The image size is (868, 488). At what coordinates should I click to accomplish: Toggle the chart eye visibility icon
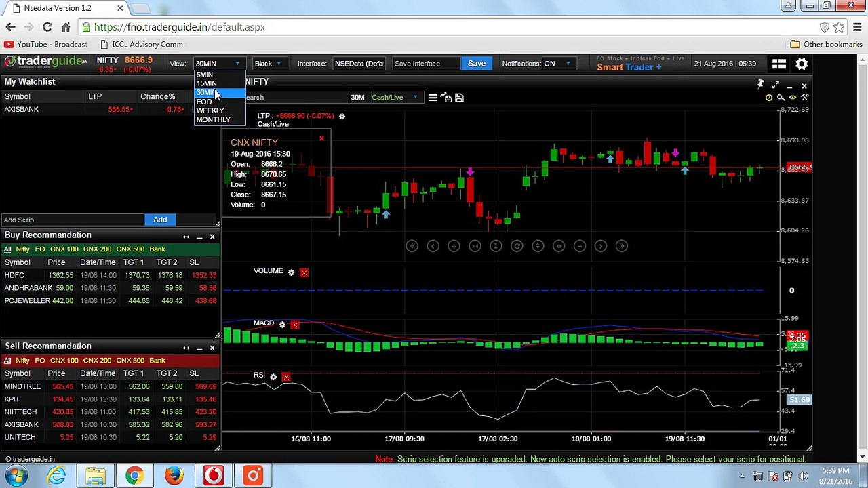point(793,98)
